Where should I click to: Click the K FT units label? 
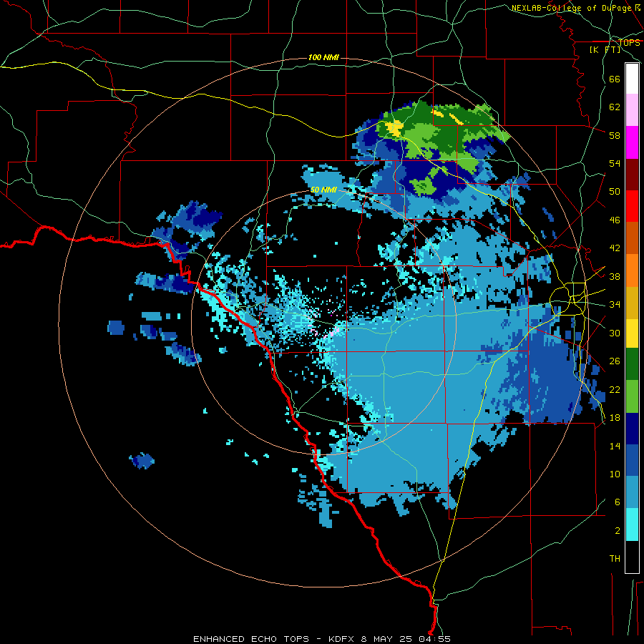(605, 49)
